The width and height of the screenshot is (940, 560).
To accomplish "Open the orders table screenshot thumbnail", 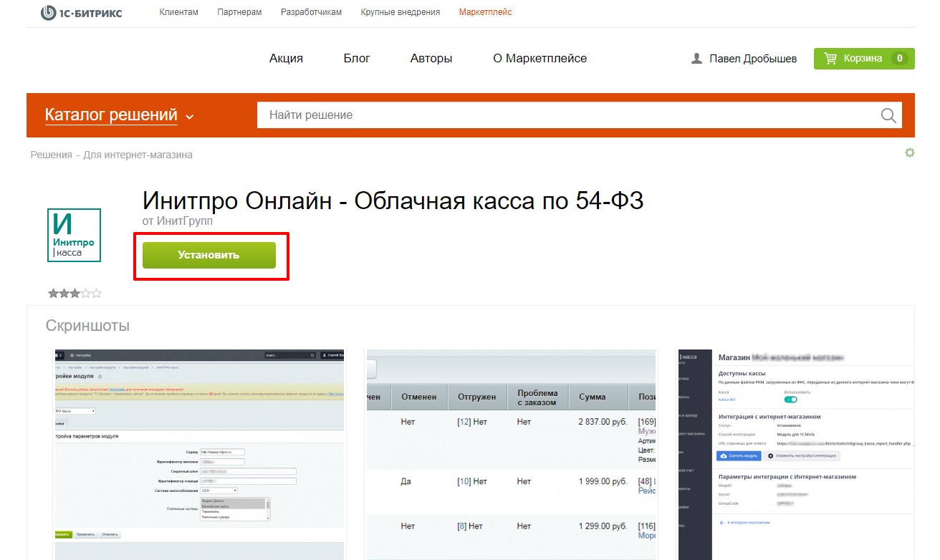I will [512, 455].
